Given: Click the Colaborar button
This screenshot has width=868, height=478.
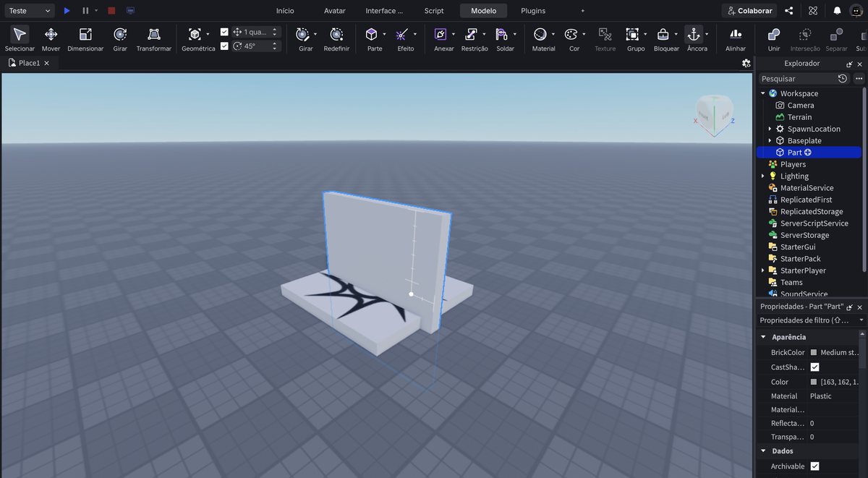Looking at the screenshot, I should [x=749, y=11].
